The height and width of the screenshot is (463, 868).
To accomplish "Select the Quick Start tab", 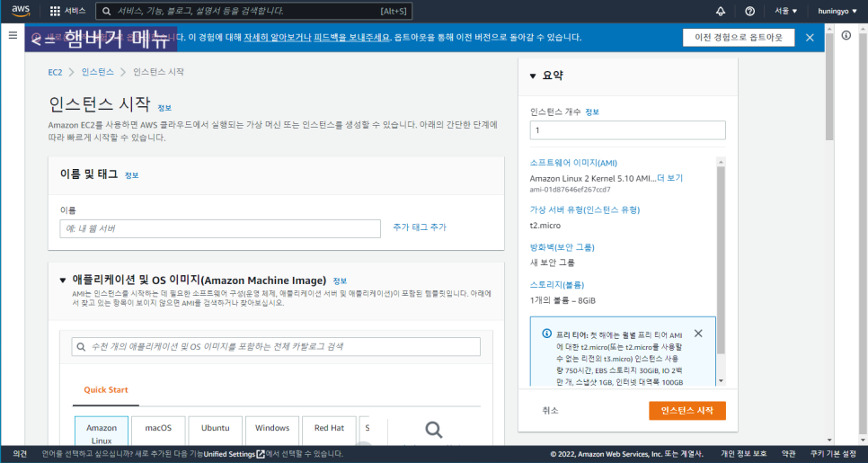I will point(106,390).
